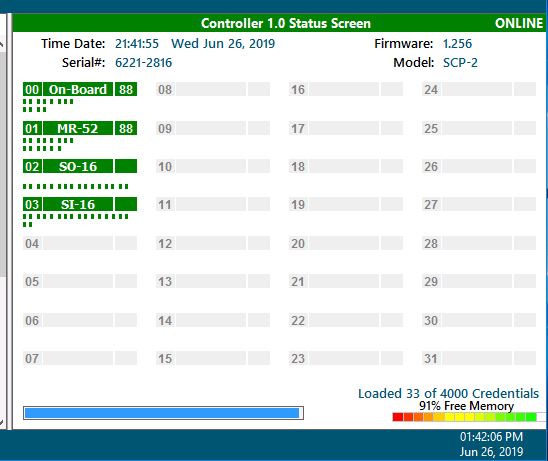Viewport: 548px width, 461px height.
Task: Select empty module slot 16
Action: 346,89
